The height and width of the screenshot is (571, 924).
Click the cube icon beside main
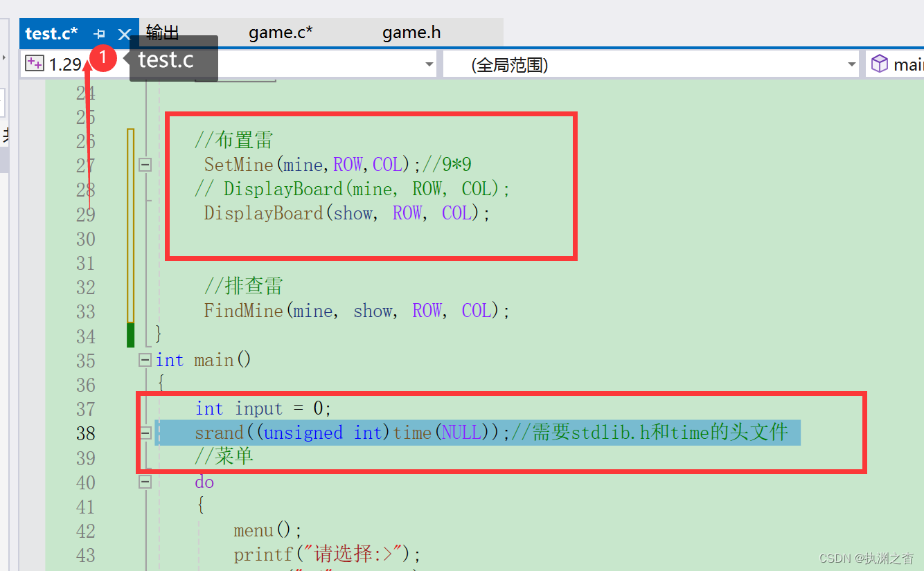coord(880,64)
